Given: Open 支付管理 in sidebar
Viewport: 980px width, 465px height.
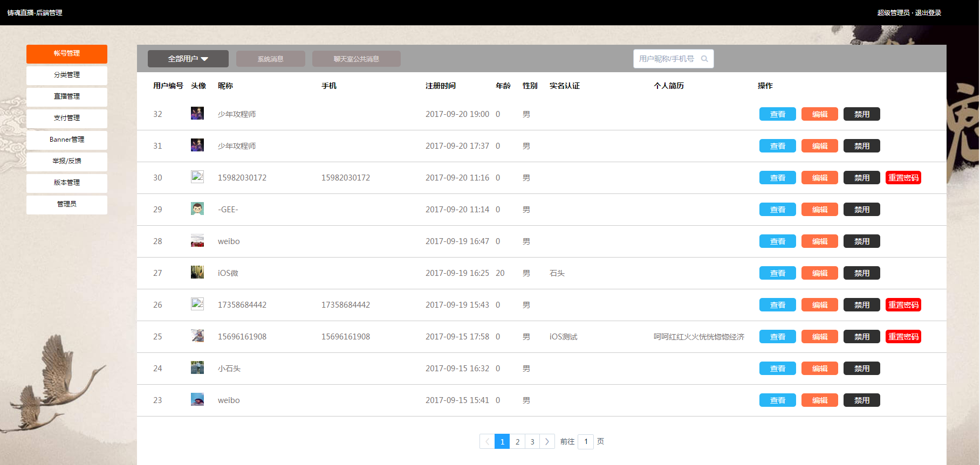Looking at the screenshot, I should pyautogui.click(x=67, y=118).
